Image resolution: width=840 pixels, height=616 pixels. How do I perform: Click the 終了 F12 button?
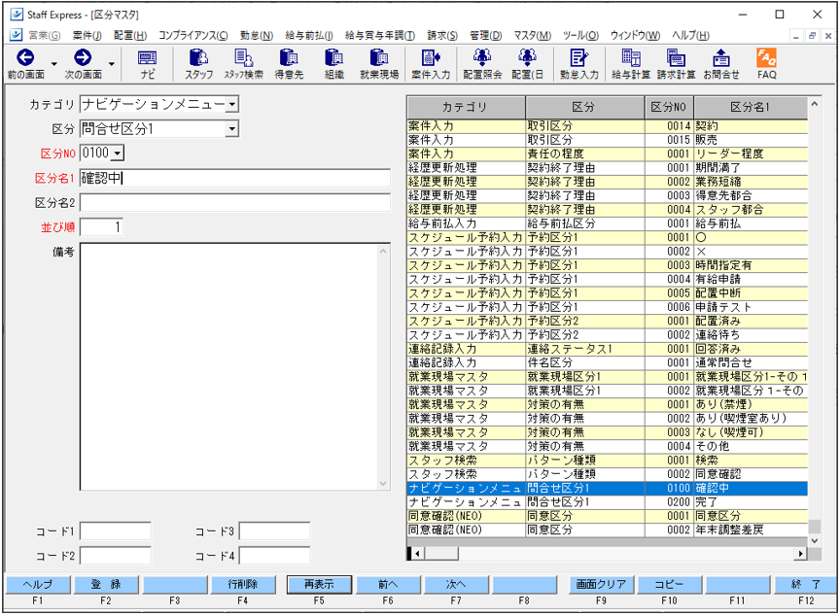click(806, 585)
